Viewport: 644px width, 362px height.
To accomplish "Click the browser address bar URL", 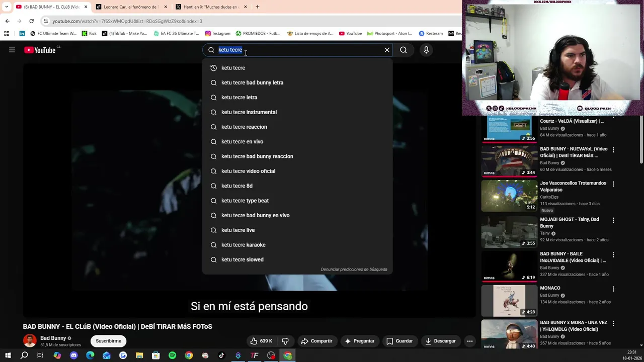I will click(x=127, y=21).
